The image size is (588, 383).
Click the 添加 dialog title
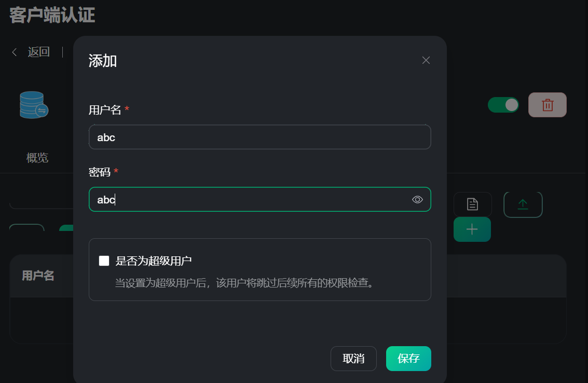click(x=103, y=61)
